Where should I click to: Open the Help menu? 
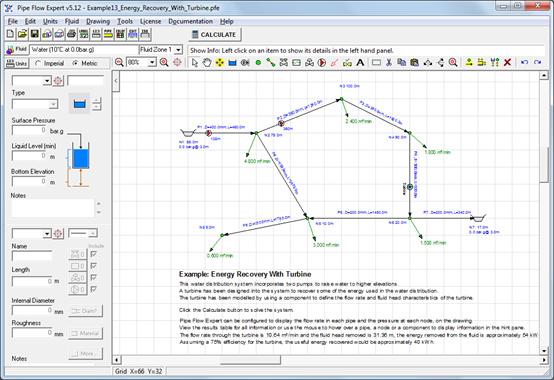click(x=226, y=22)
